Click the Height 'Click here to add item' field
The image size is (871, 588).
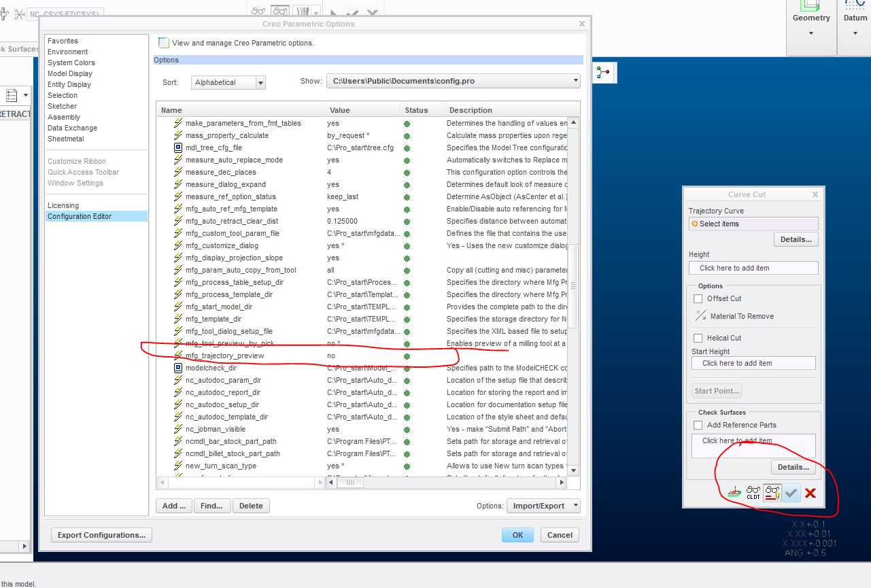click(753, 268)
